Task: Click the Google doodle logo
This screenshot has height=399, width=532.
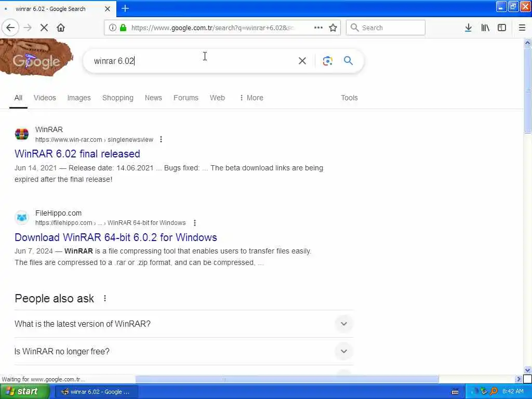Action: click(36, 57)
